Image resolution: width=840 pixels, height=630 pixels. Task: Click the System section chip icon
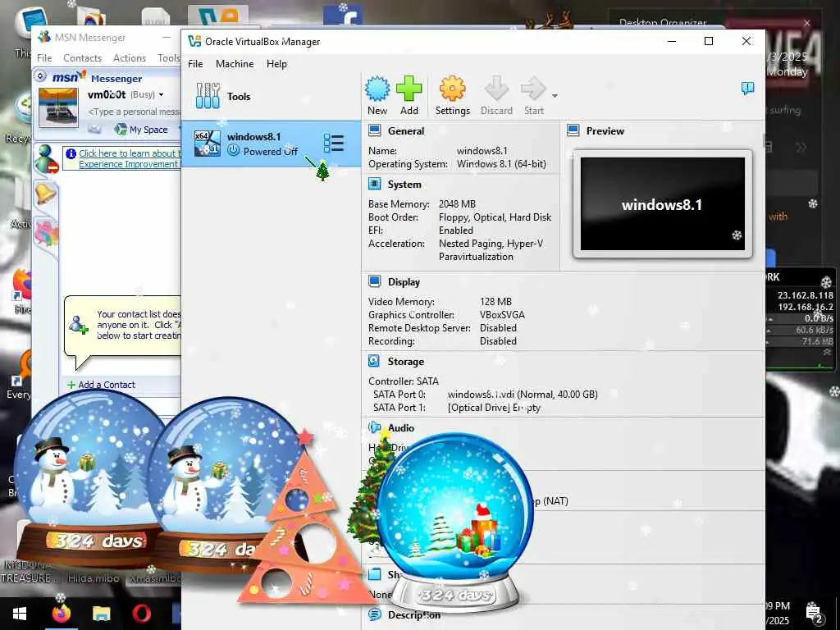[374, 185]
